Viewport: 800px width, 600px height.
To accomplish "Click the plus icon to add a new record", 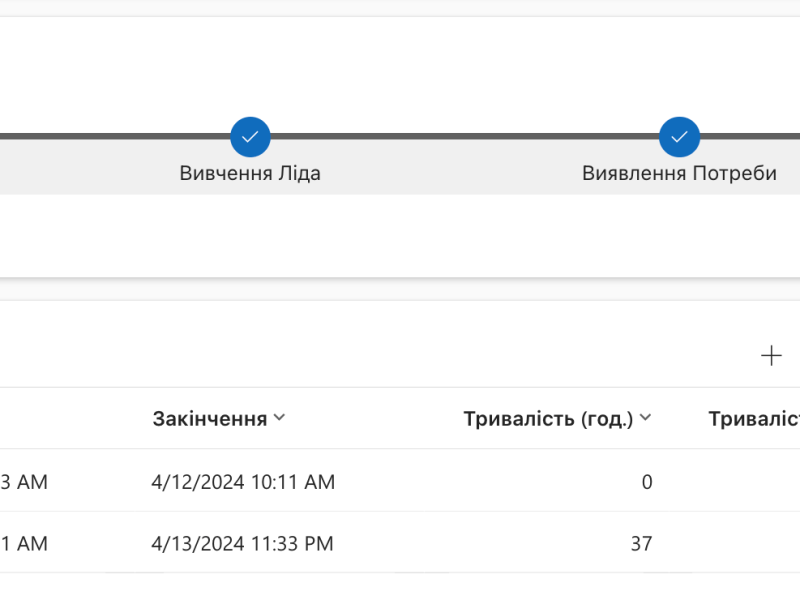I will tap(771, 355).
